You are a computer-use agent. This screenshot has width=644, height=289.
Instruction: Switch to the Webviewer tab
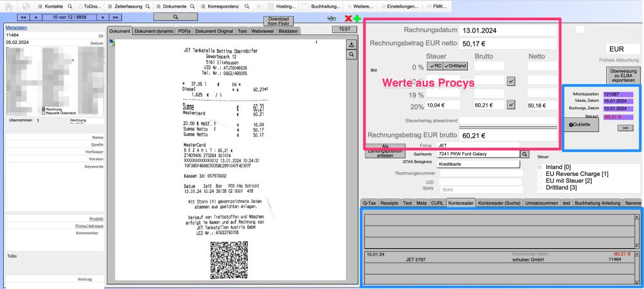[262, 31]
